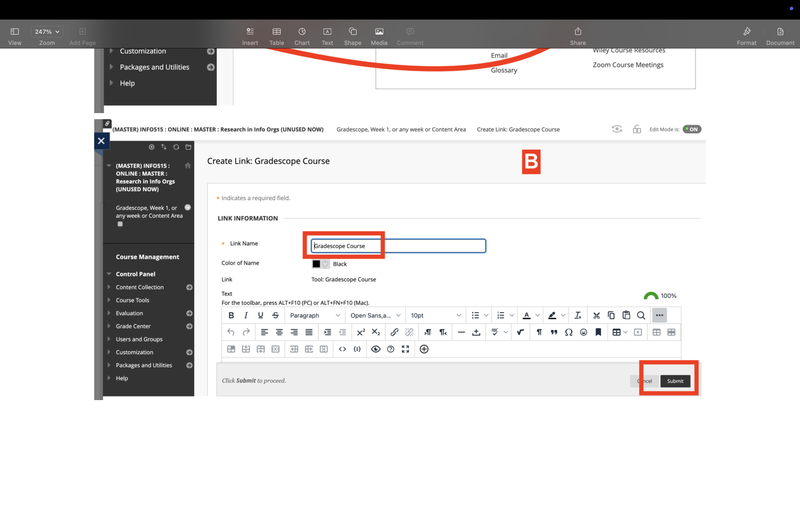Viewport: 800px width, 519px height.
Task: Add a Chart from the toolbar
Action: tap(302, 35)
